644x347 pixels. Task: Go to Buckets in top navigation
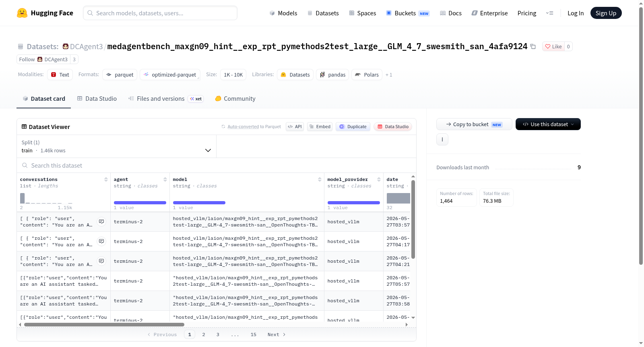click(408, 13)
